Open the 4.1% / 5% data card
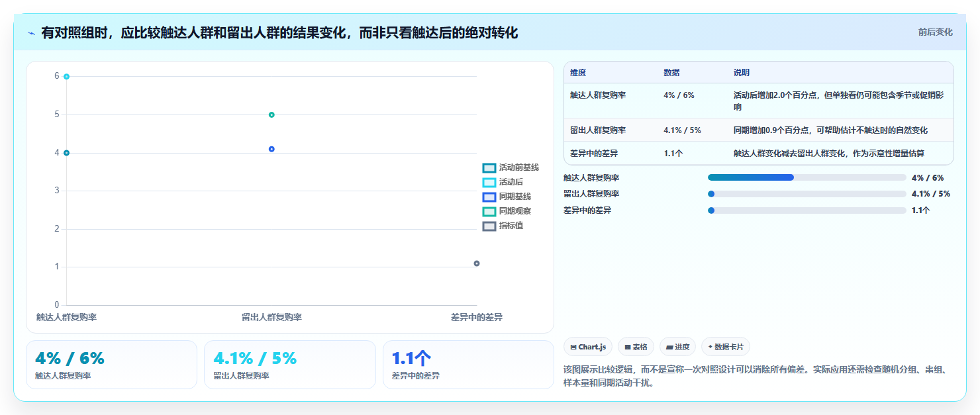980x415 pixels. click(289, 365)
